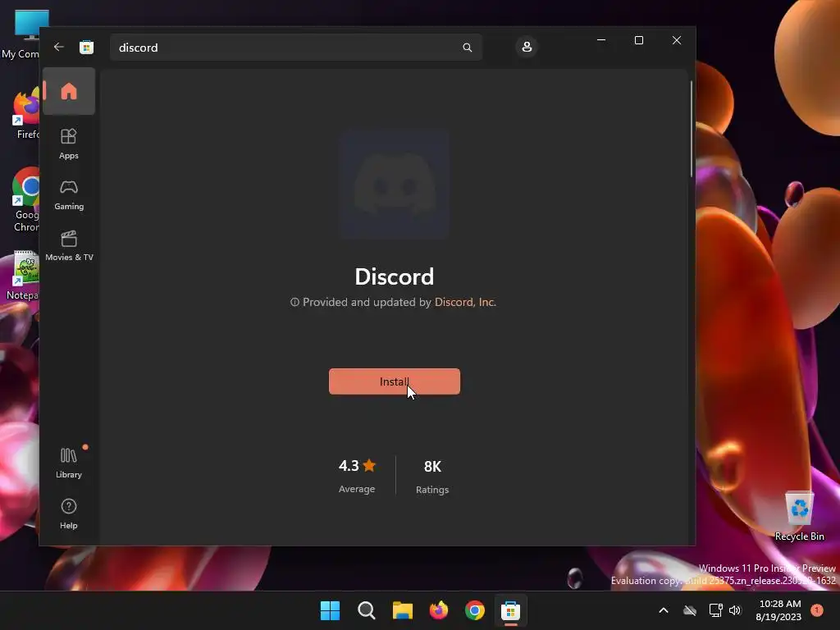Viewport: 840px width, 630px height.
Task: Select the Notepad++ desktop shortcut
Action: click(x=24, y=276)
